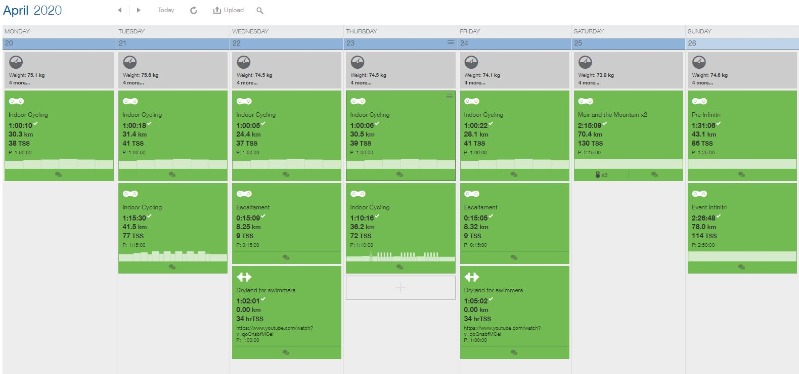
Task: Go to next week arrow
Action: pos(139,10)
